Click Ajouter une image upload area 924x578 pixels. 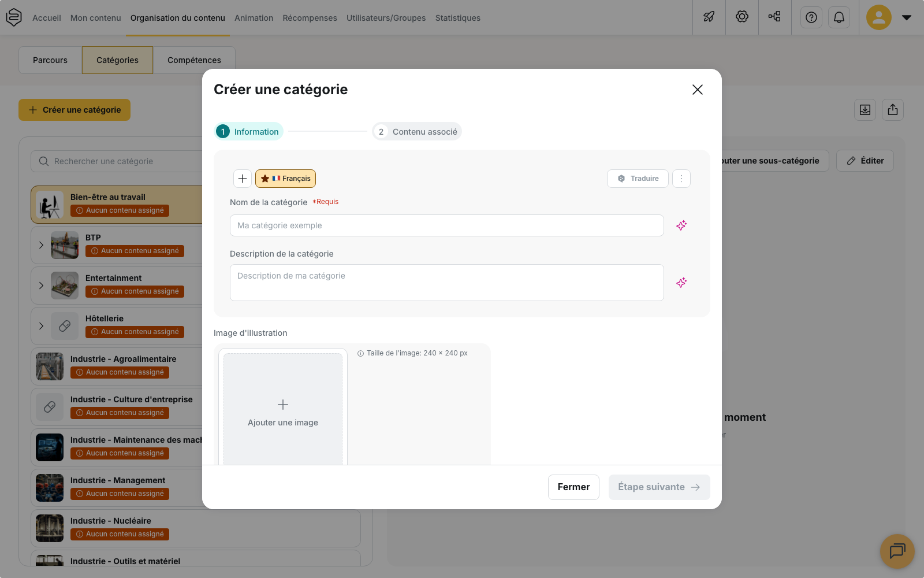pos(283,409)
